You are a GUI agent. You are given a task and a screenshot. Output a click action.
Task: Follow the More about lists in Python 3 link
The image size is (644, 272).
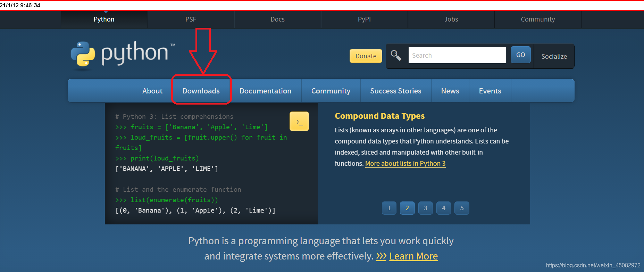tap(405, 163)
